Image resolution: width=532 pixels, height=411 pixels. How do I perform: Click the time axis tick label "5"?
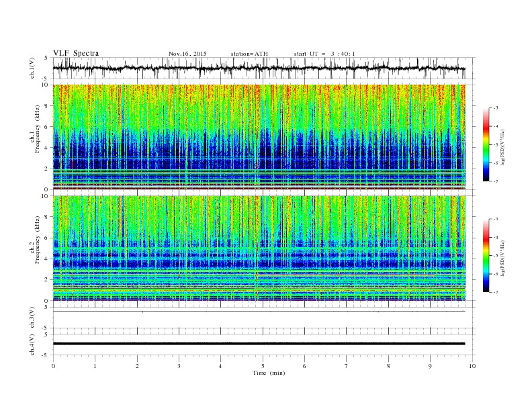[x=263, y=366]
